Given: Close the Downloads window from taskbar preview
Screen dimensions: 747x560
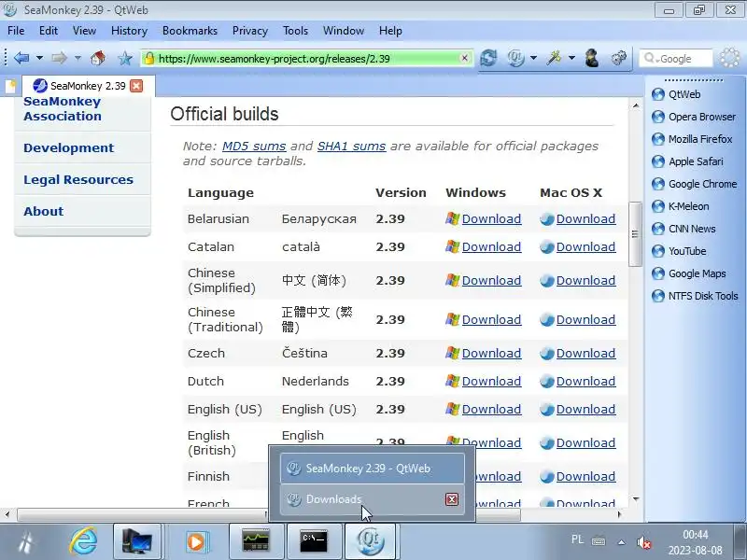Looking at the screenshot, I should 452,499.
